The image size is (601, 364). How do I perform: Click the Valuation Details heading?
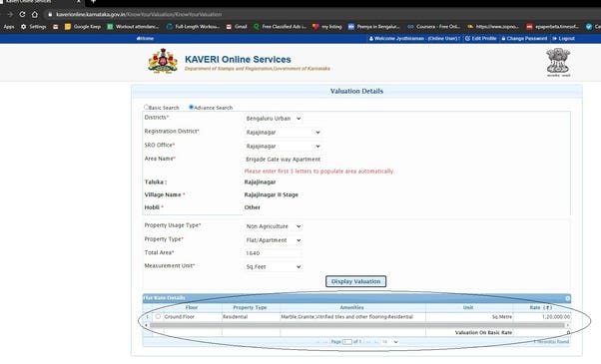click(356, 91)
